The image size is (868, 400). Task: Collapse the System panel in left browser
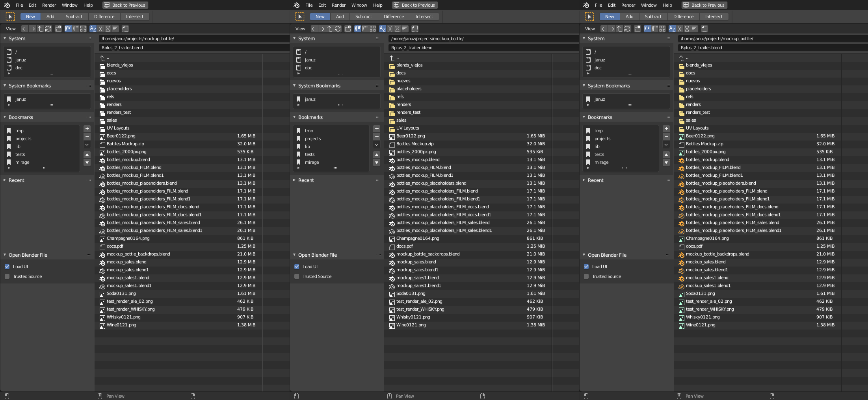(x=5, y=39)
